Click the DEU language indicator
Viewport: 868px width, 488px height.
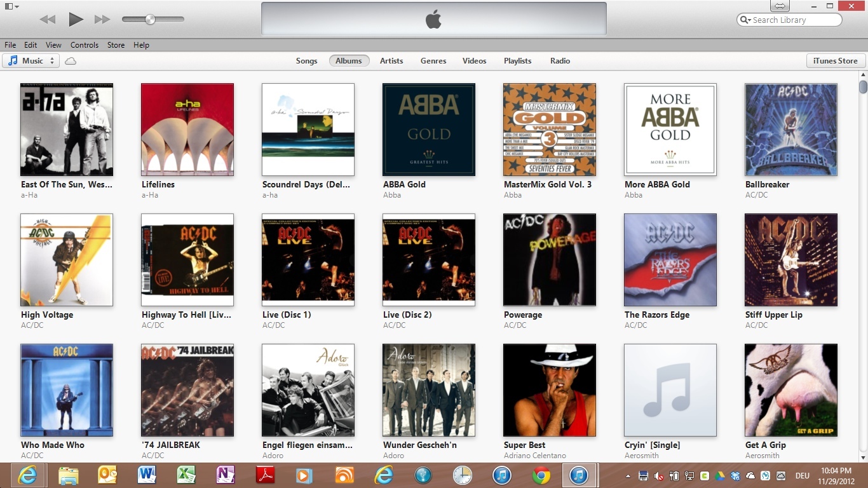803,476
